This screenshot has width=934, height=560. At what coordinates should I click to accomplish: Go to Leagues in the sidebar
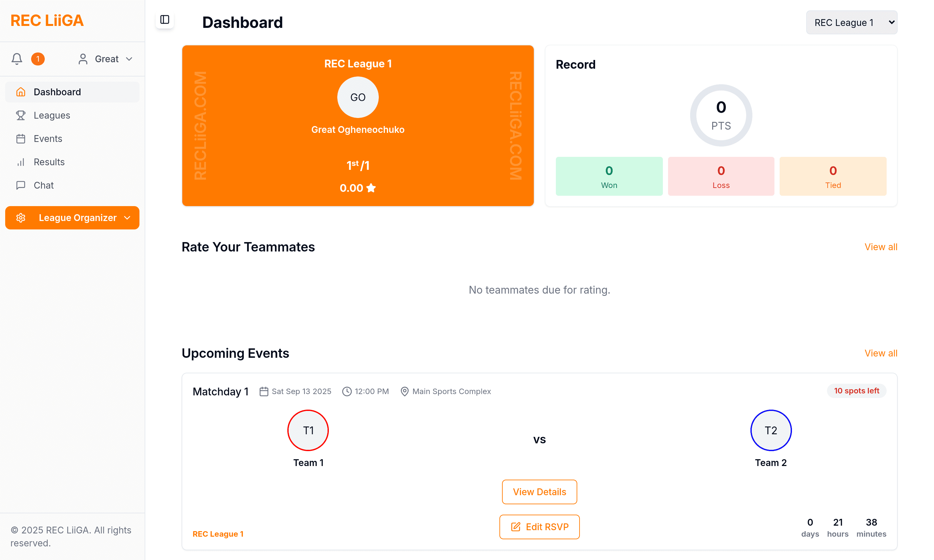(52, 115)
